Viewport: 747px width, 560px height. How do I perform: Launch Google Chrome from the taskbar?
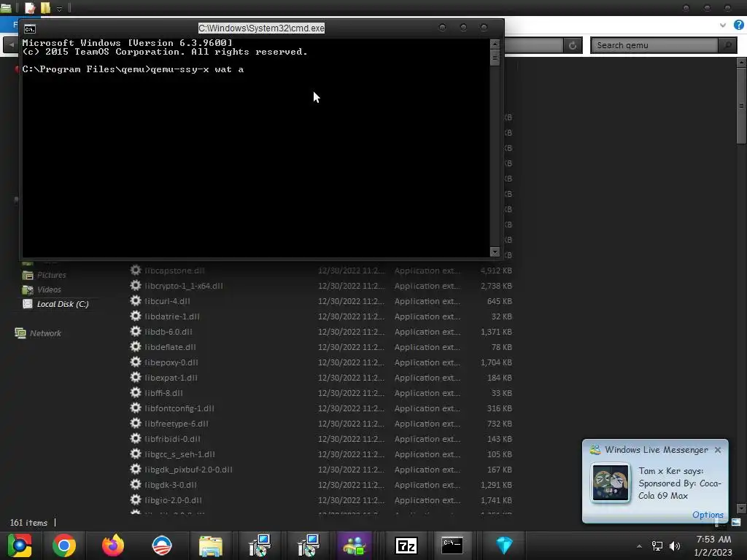coord(64,545)
